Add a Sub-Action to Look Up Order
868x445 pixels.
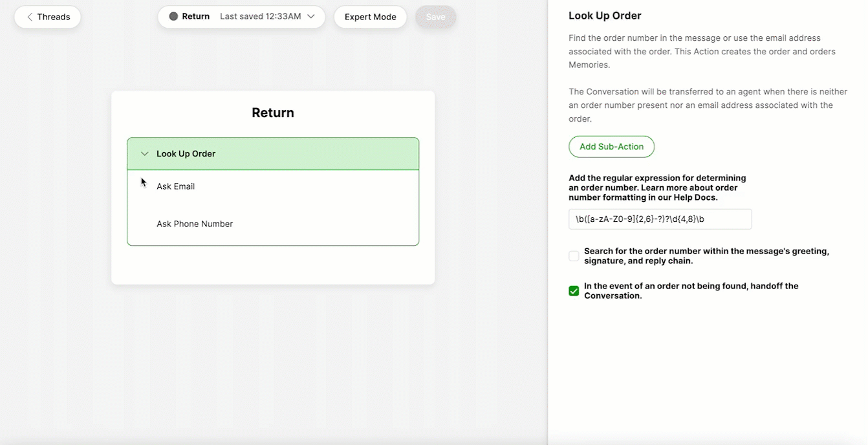(x=611, y=147)
